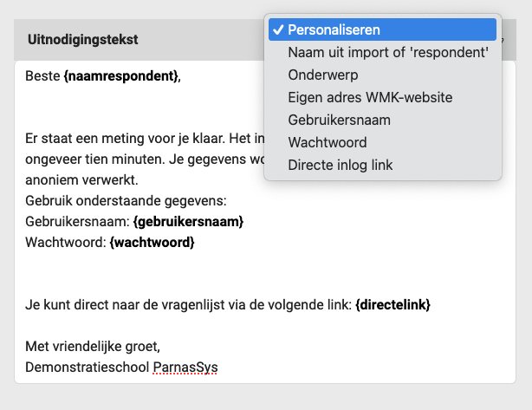This screenshot has width=532, height=410.
Task: Click the "Met vriendelijke groet," line
Action: coord(93,347)
